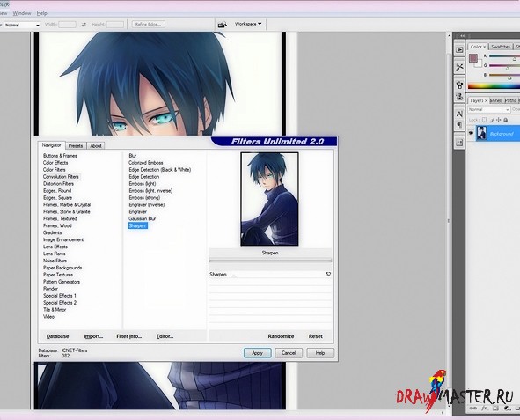Toggle lock image pixels brush icon
520x420 pixels.
click(x=492, y=120)
